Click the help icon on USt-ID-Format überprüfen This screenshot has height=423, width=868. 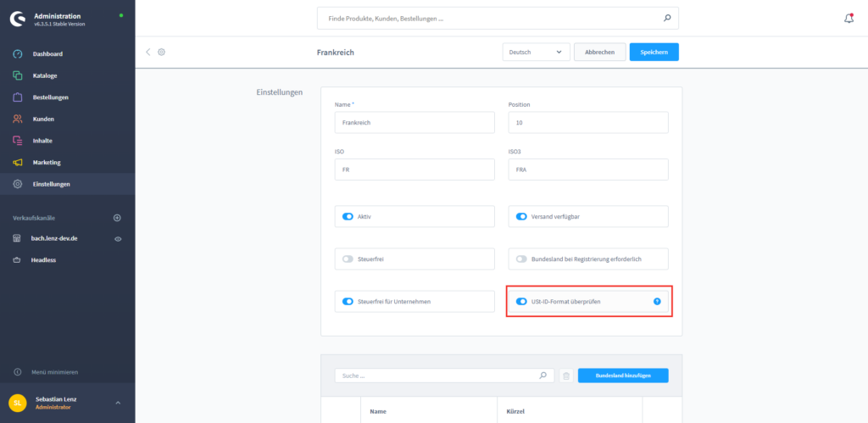click(x=657, y=301)
